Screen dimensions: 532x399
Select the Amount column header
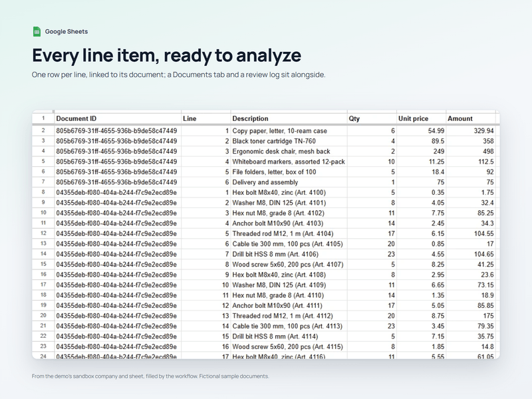tap(471, 118)
